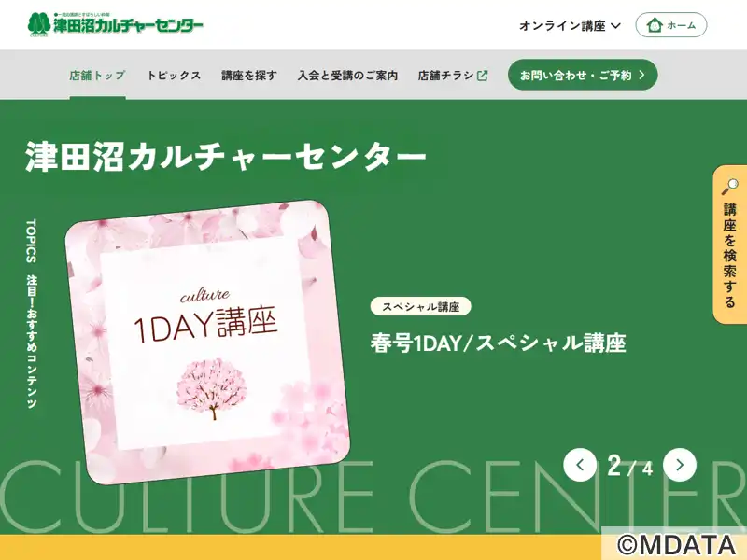This screenshot has height=560, width=747.
Task: Click the スペシャル講座 category tag
Action: coord(421,306)
